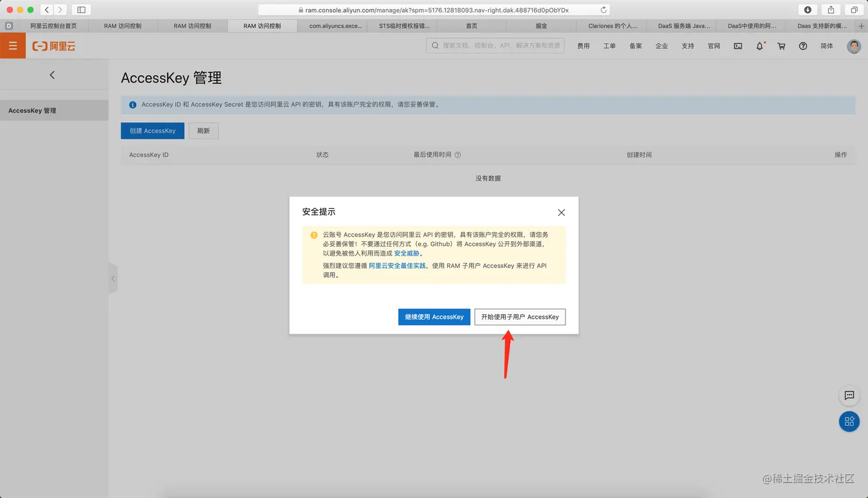Click the Aliyun search box
The width and height of the screenshot is (868, 498).
(x=495, y=45)
